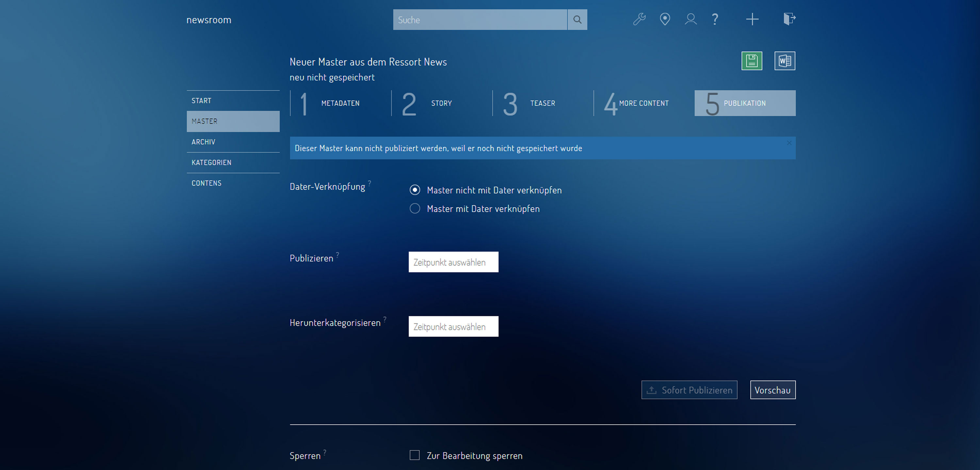Screen dimensions: 980x470
Task: Open the user profile icon
Action: [691, 19]
